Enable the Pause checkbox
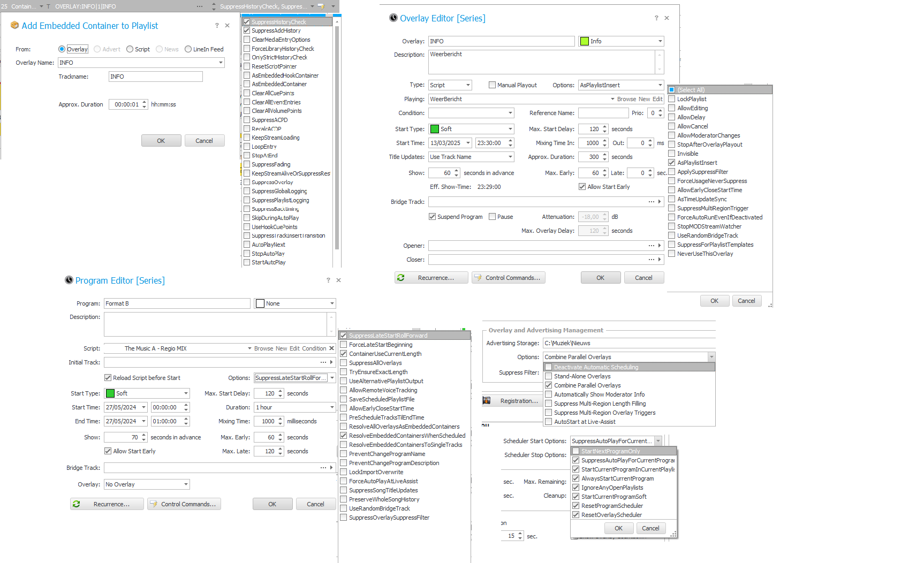Screen dimensions: 924x563 [x=492, y=217]
